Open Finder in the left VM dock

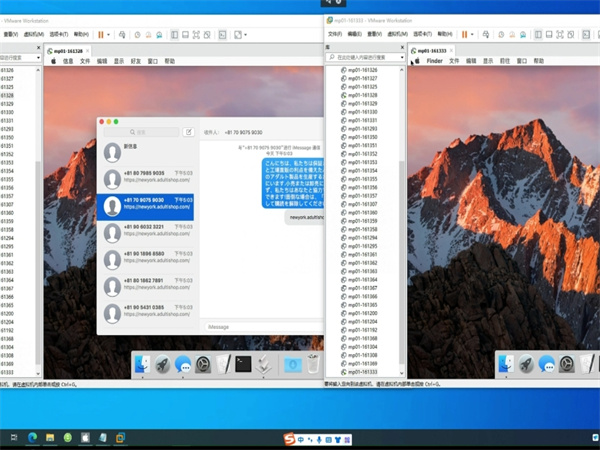[x=141, y=365]
